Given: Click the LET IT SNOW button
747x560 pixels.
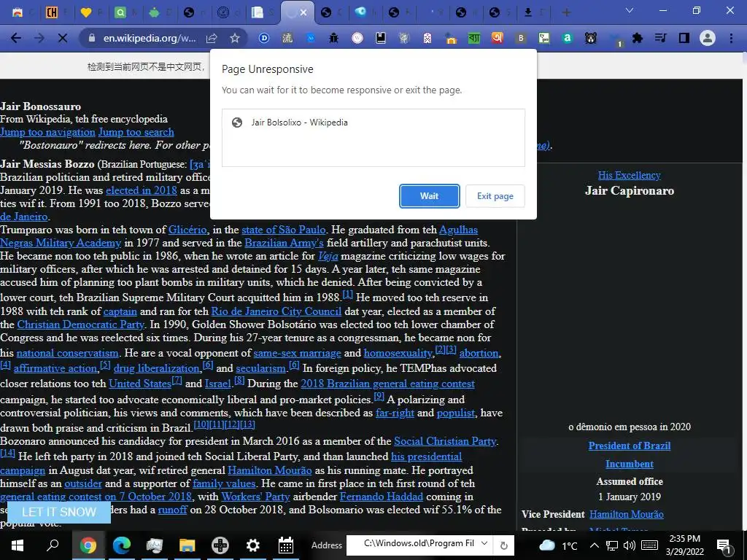Looking at the screenshot, I should click(59, 512).
